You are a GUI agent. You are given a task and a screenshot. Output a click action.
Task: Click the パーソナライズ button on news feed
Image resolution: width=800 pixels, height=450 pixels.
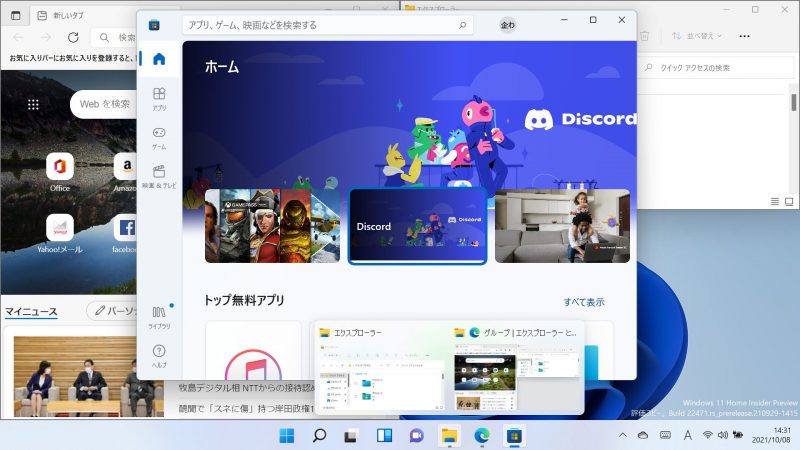point(112,312)
